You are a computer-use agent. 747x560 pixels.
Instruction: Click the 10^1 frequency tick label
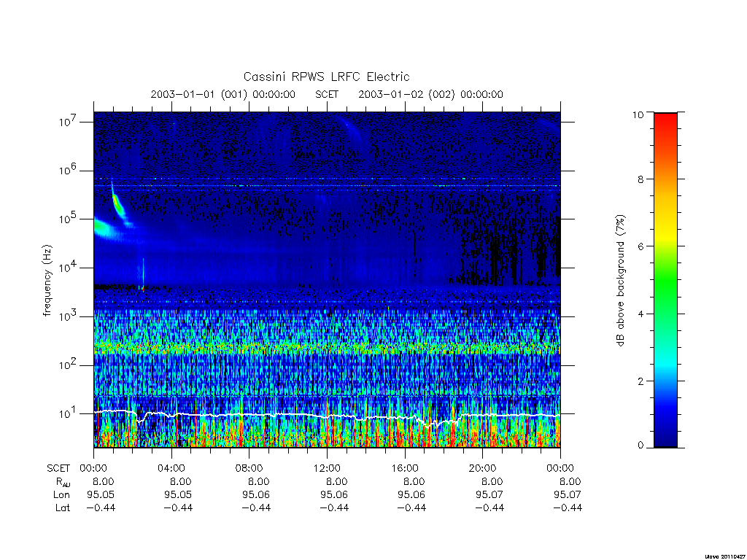click(68, 413)
